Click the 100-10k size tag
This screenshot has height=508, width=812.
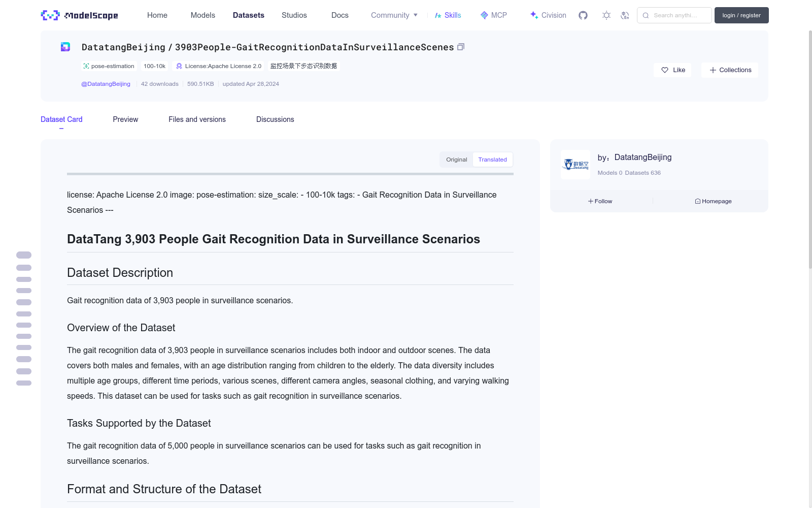[x=154, y=66]
